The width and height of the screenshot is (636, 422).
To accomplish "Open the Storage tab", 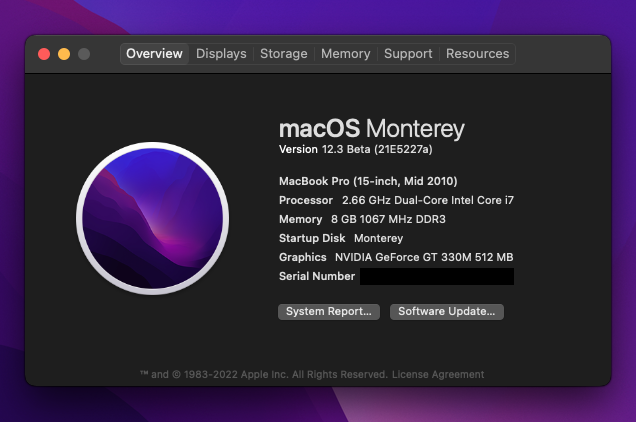I will coord(284,54).
